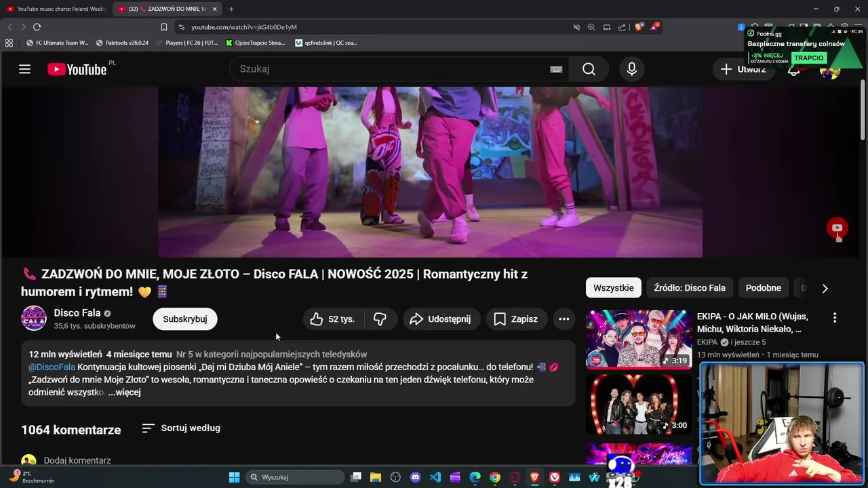Click the video title ZADZWOŃ DO MNIE, MOJE ZŁOTO
This screenshot has height=488, width=868.
[274, 283]
